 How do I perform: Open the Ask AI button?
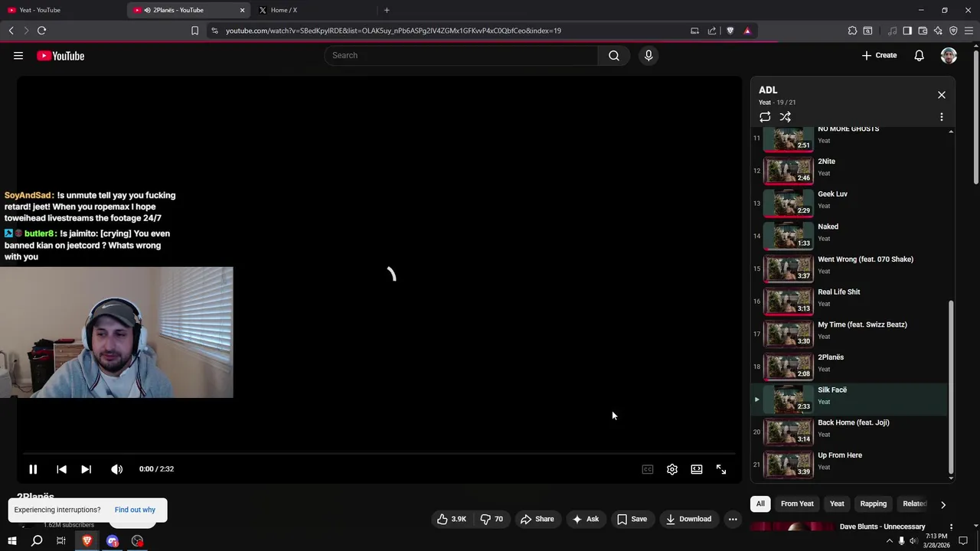click(x=586, y=519)
